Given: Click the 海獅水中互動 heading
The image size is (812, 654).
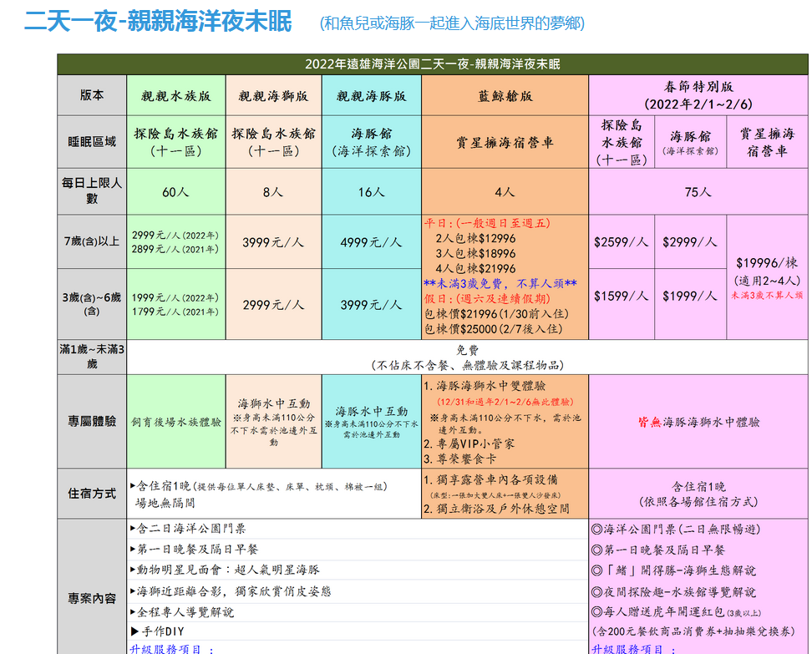Looking at the screenshot, I should point(273,403).
